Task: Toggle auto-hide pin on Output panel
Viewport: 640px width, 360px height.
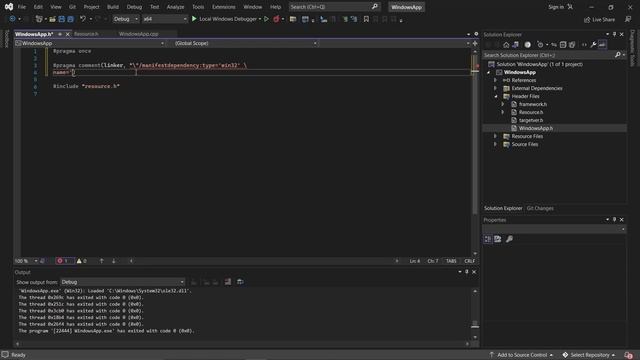Action: pos(467,272)
